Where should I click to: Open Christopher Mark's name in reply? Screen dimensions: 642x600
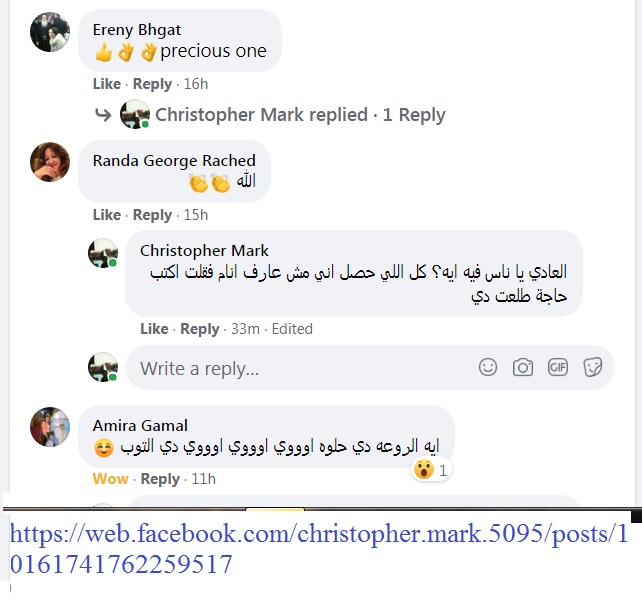tap(204, 251)
